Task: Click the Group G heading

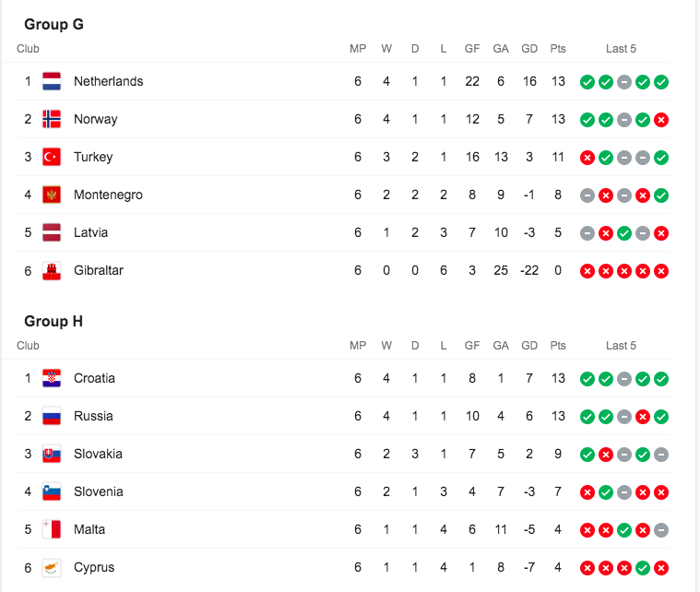Action: (x=53, y=24)
